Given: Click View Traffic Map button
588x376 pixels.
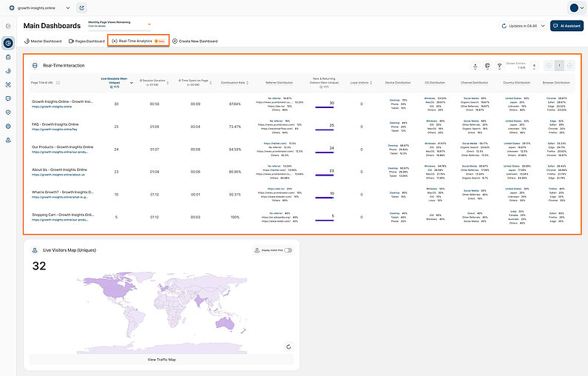Looking at the screenshot, I should click(x=162, y=360).
